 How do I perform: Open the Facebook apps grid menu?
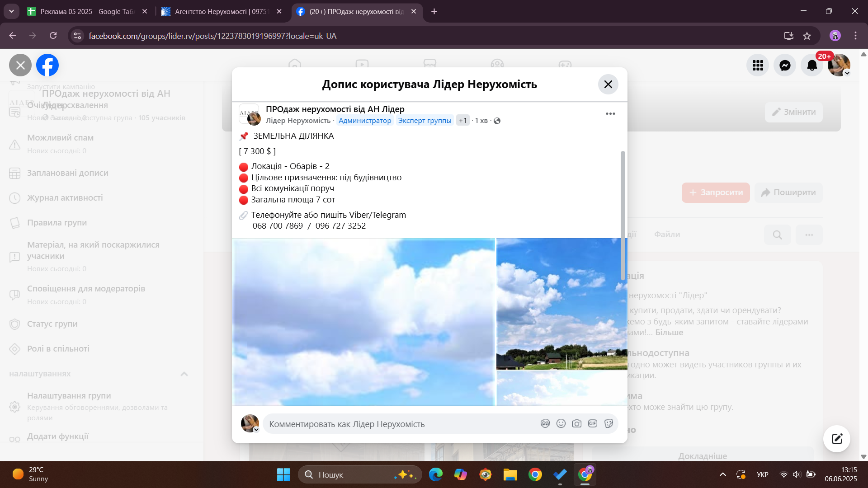point(758,66)
